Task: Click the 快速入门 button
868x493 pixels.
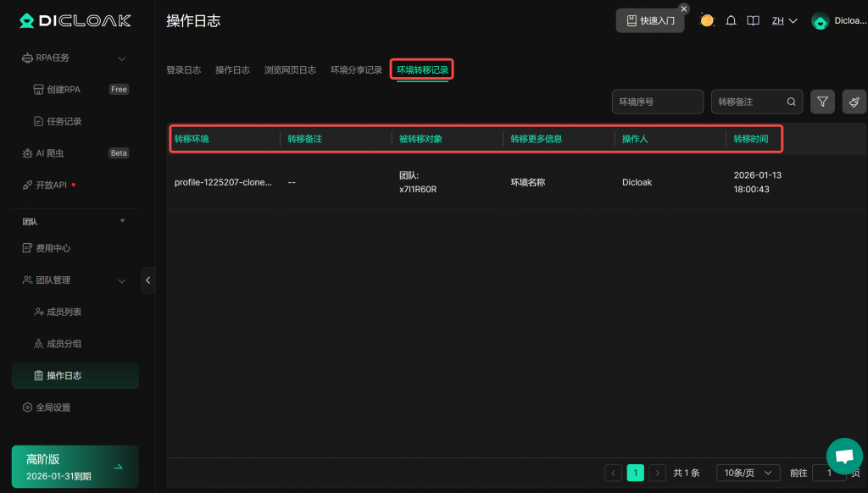Action: pyautogui.click(x=650, y=21)
